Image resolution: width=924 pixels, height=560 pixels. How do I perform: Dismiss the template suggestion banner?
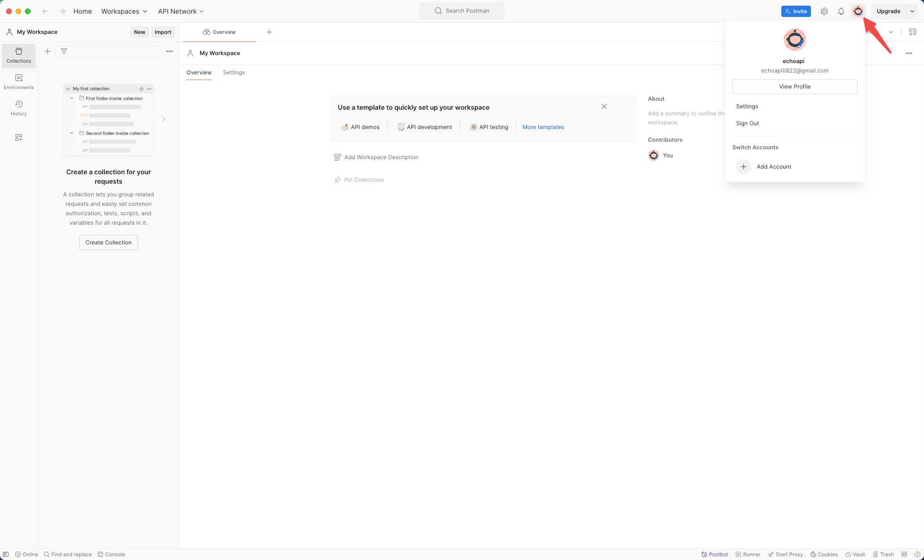pyautogui.click(x=604, y=106)
